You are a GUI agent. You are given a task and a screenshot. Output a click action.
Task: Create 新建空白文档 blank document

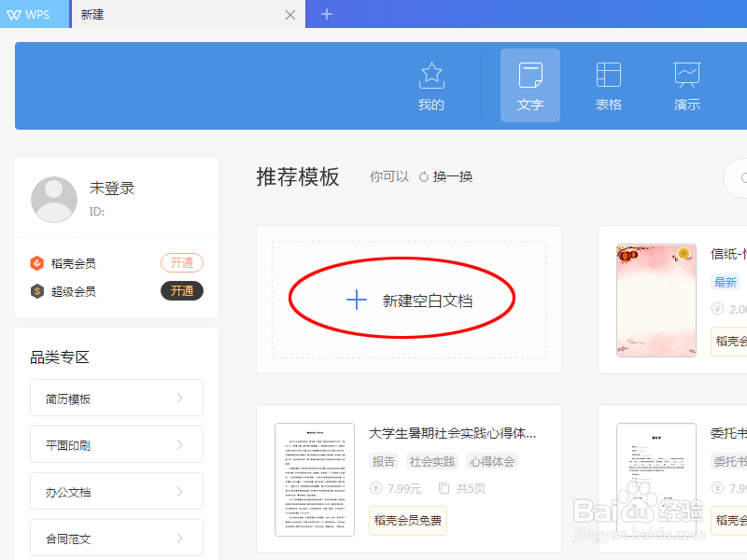[x=409, y=300]
